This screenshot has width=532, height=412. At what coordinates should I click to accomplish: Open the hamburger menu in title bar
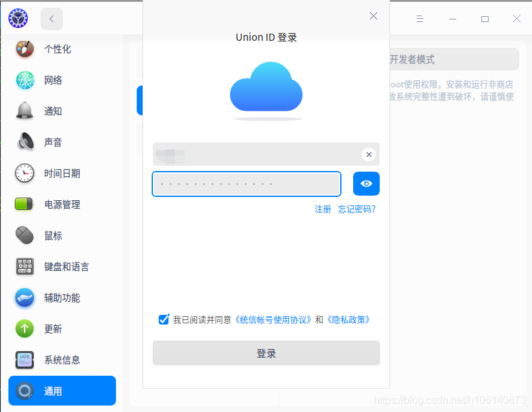coord(420,19)
